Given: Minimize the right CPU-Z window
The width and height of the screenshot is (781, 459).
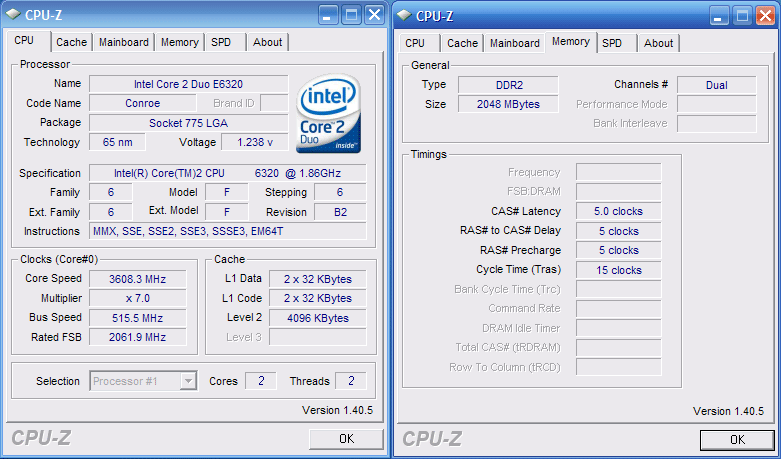Looking at the screenshot, I should pos(718,16).
